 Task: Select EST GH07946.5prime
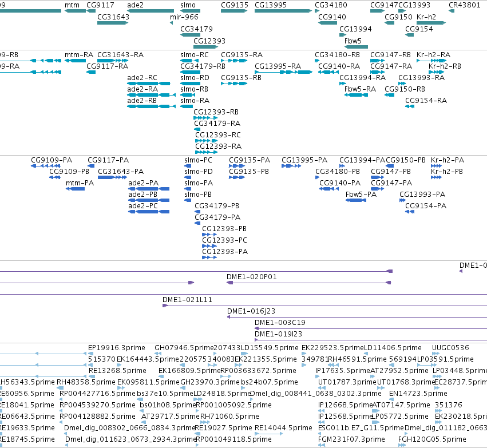[158, 354]
